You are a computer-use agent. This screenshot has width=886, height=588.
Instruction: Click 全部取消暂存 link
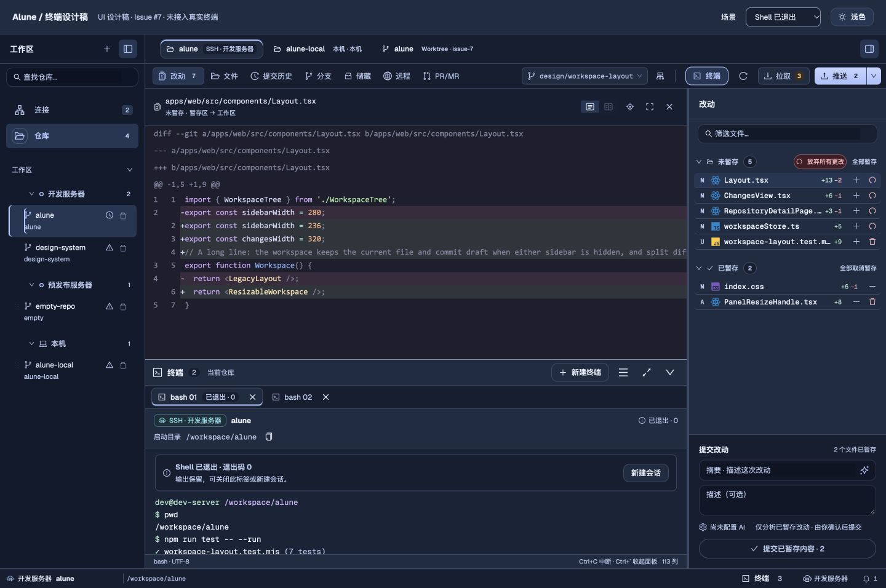[x=858, y=268]
